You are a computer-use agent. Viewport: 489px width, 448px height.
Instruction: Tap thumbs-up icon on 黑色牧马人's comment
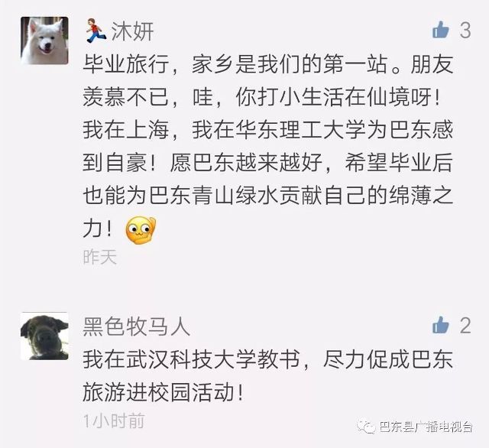tap(441, 325)
